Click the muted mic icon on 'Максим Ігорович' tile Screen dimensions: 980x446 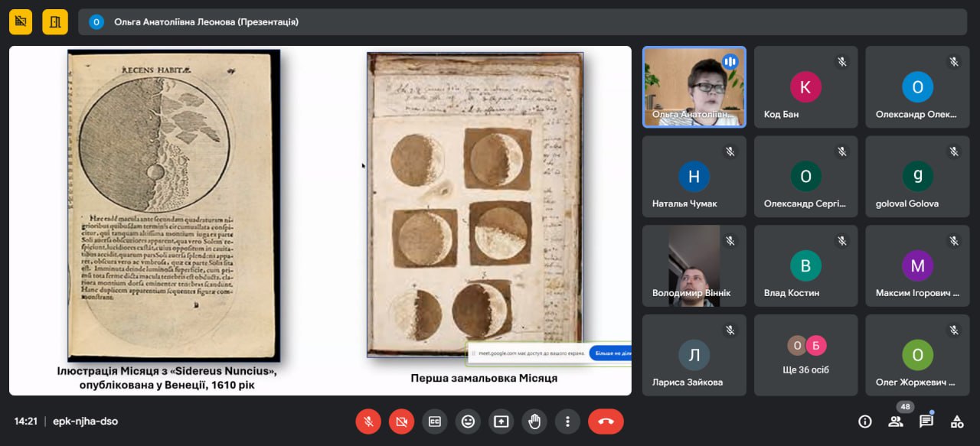tap(953, 240)
